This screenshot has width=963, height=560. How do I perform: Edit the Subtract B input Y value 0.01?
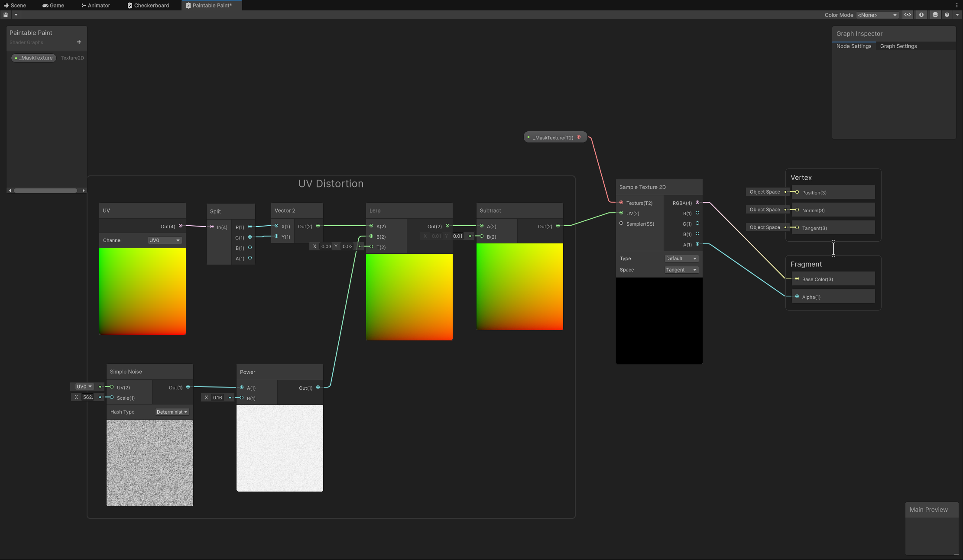(458, 236)
